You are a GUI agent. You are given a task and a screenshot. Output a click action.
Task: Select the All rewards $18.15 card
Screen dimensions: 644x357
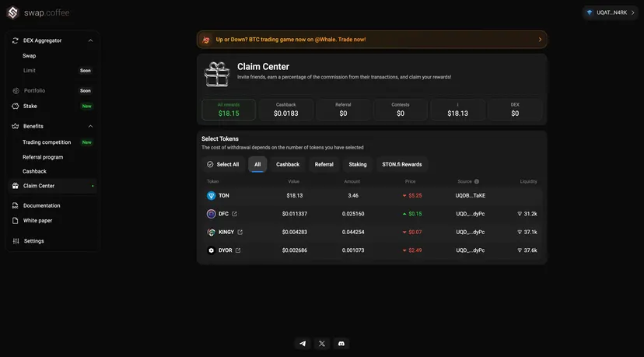[x=229, y=110]
